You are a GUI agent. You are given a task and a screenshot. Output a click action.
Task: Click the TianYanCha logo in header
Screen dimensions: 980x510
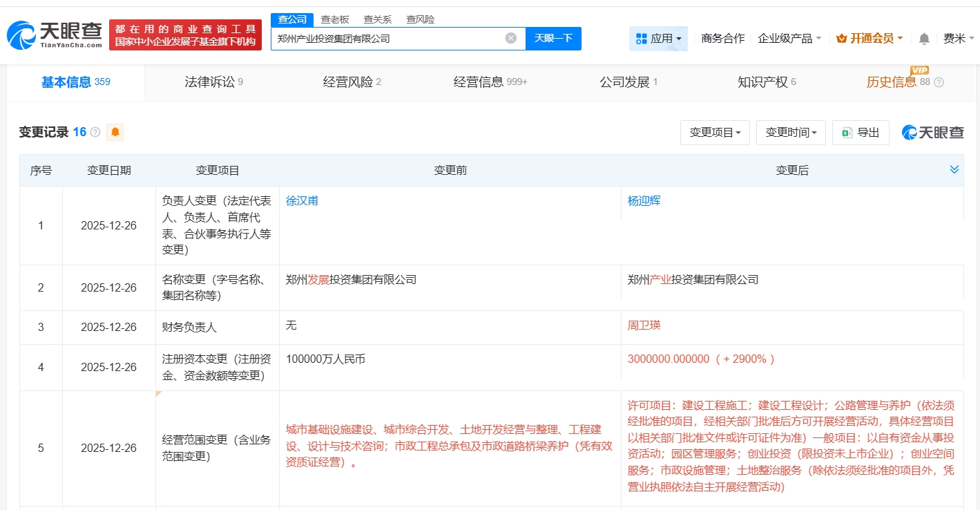coord(55,35)
